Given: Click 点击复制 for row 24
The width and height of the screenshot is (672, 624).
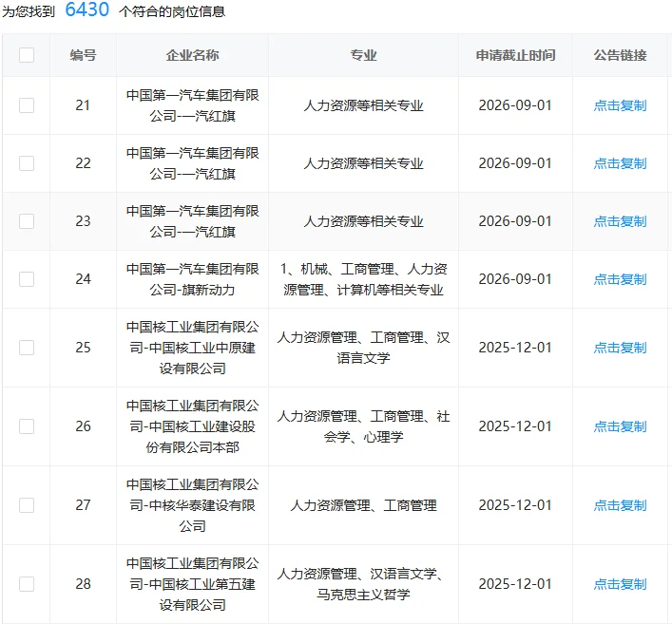Looking at the screenshot, I should (x=620, y=279).
